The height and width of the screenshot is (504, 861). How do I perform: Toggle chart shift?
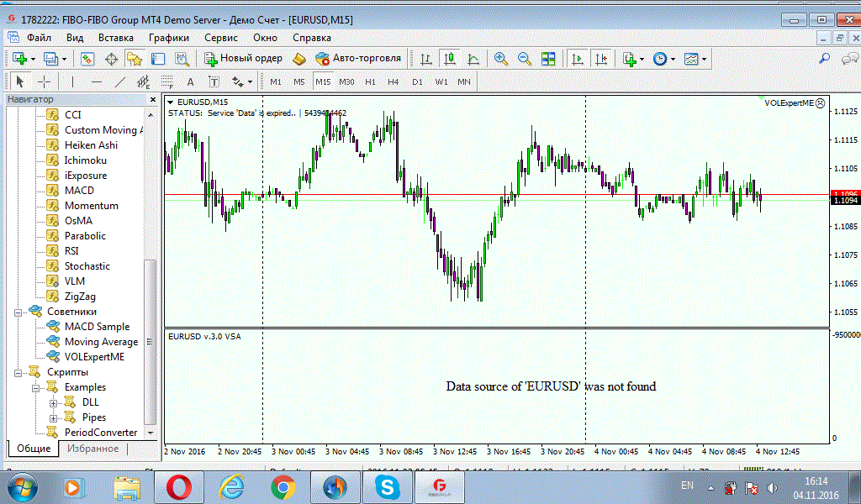601,59
